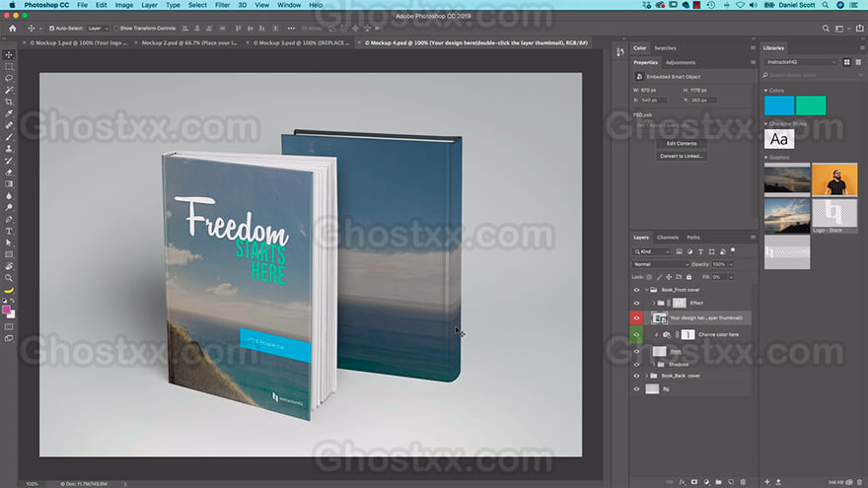The image size is (868, 488).
Task: Enable Show Transform Controls checkbox
Action: click(x=116, y=29)
